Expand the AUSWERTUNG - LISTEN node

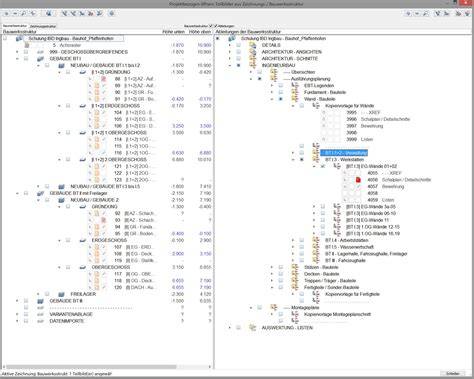click(x=230, y=328)
